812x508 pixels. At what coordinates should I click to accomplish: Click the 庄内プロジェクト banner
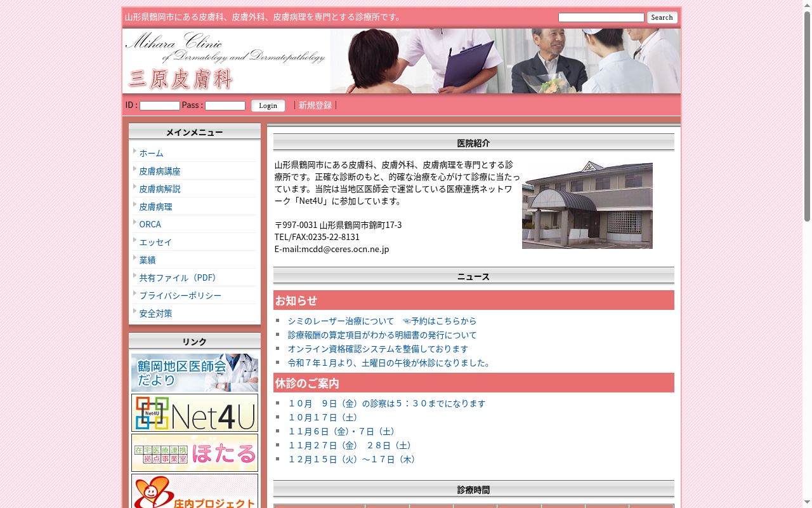click(195, 491)
